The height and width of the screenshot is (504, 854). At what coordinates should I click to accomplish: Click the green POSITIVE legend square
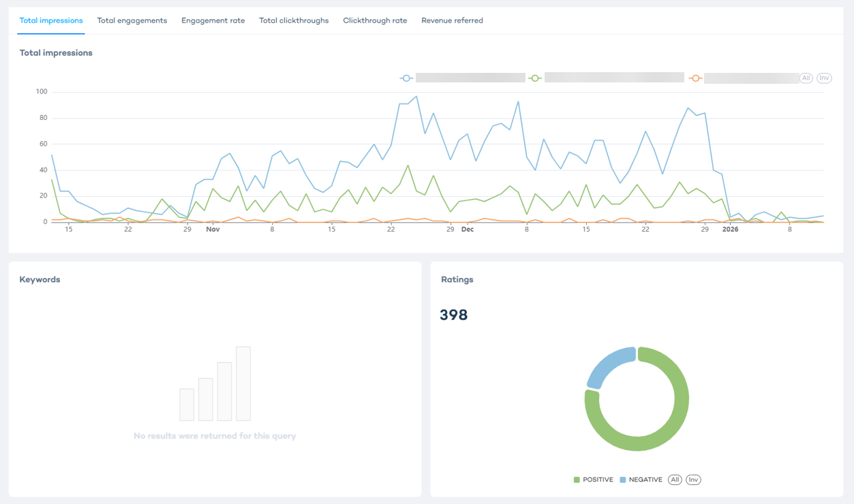[577, 480]
